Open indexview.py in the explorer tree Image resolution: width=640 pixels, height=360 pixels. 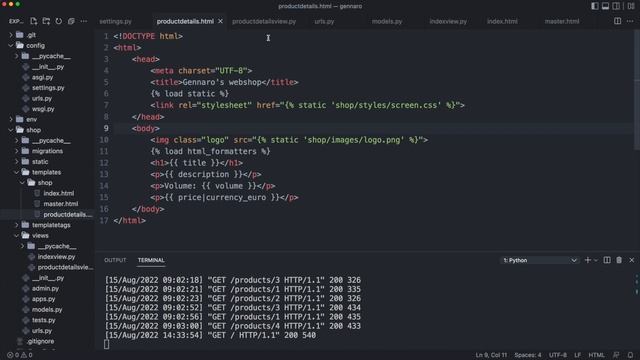pos(56,257)
